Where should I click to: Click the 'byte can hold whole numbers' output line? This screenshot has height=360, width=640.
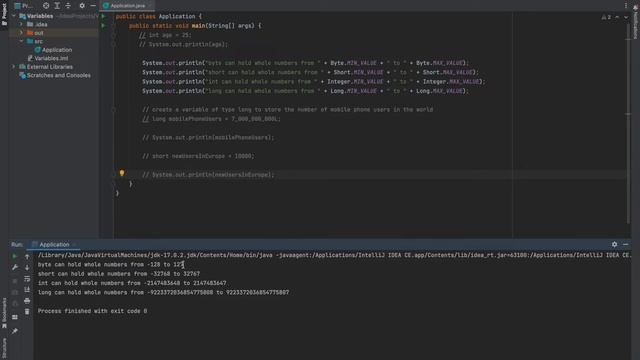point(111,264)
